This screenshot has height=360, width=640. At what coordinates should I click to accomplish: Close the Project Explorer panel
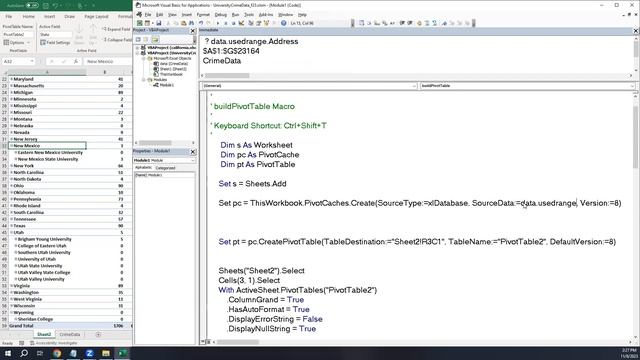pos(193,31)
